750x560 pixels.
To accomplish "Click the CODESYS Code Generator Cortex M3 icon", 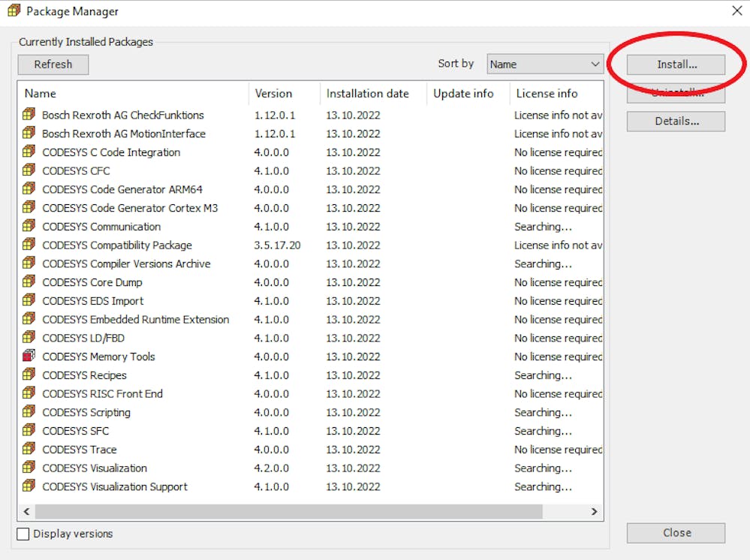I will coord(29,207).
